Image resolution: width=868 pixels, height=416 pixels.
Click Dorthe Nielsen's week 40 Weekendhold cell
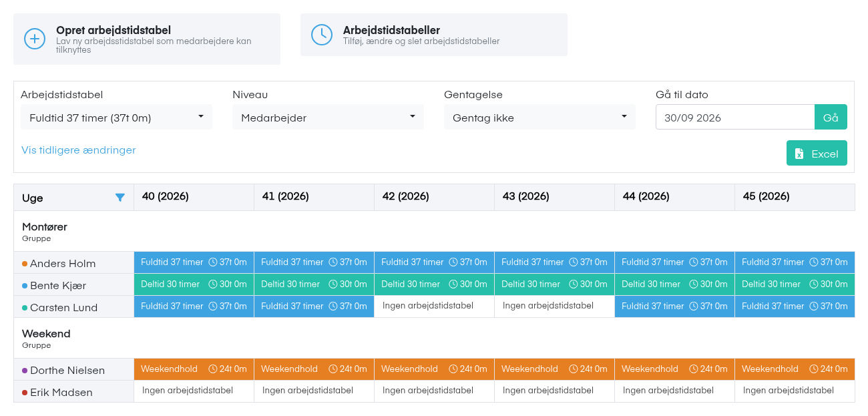coord(194,369)
